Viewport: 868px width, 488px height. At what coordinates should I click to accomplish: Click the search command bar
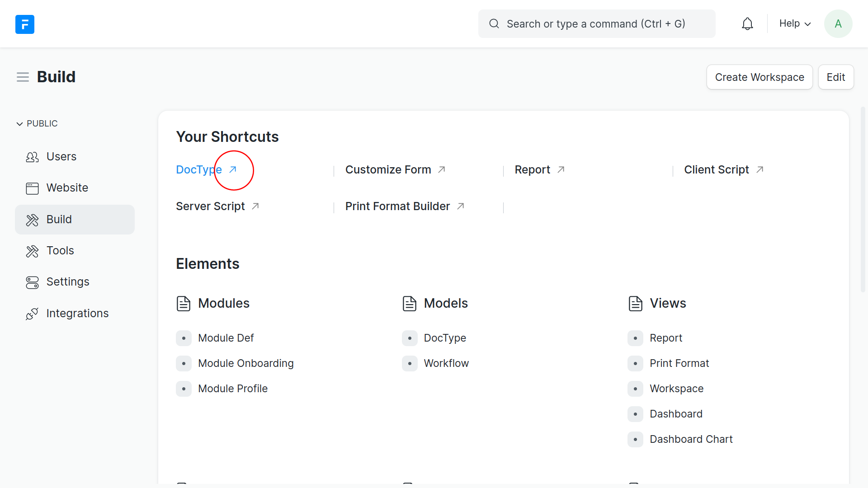coord(596,24)
